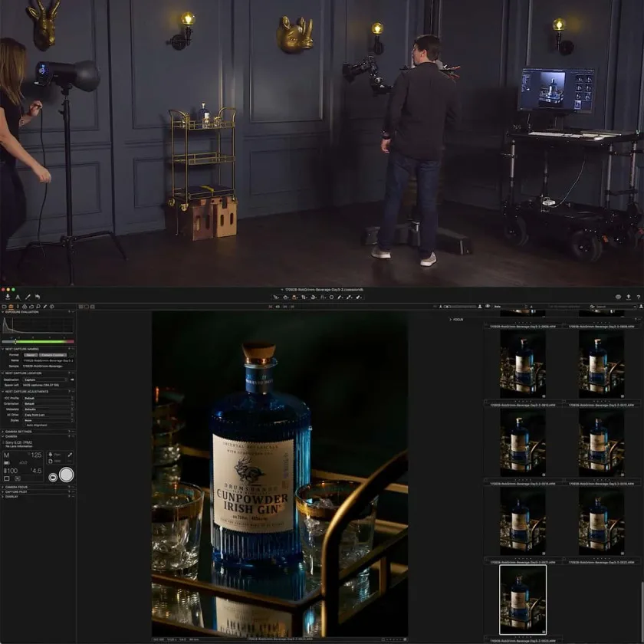Collapse the Exposure Evaluation panel
The image size is (644, 644).
2,312
